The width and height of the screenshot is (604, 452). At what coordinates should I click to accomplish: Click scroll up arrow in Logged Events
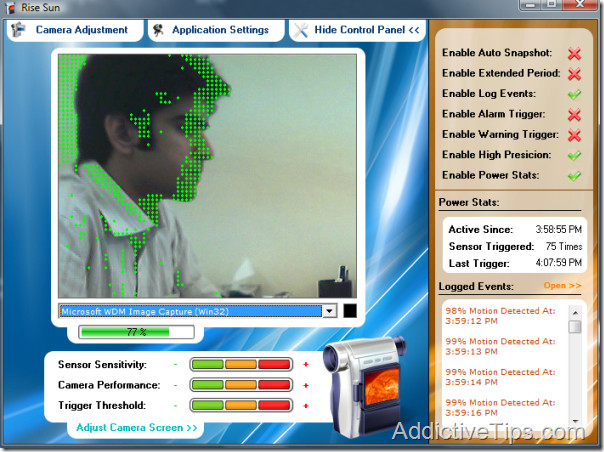point(575,313)
